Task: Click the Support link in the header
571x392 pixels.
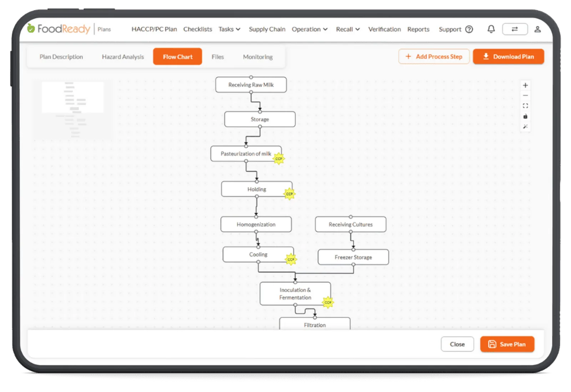Action: 450,29
